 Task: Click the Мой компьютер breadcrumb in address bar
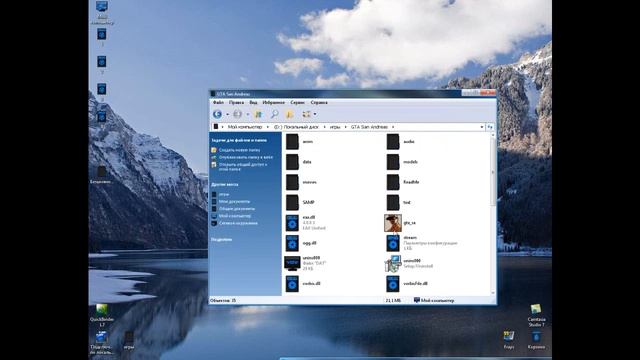point(245,127)
